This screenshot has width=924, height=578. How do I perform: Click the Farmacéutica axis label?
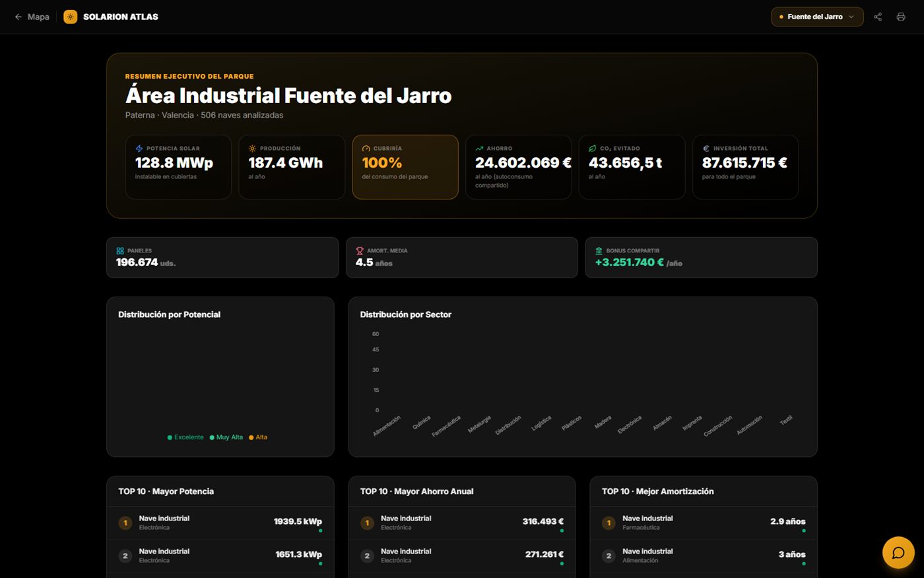pyautogui.click(x=446, y=426)
